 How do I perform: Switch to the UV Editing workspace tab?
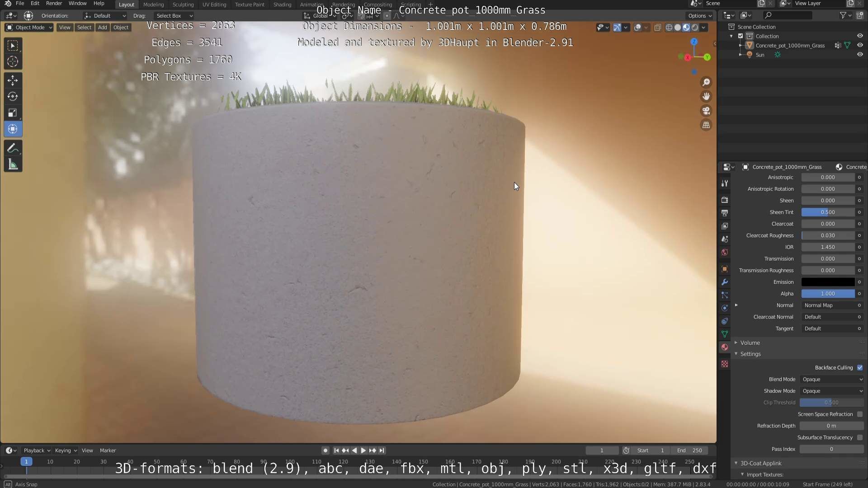(x=214, y=5)
